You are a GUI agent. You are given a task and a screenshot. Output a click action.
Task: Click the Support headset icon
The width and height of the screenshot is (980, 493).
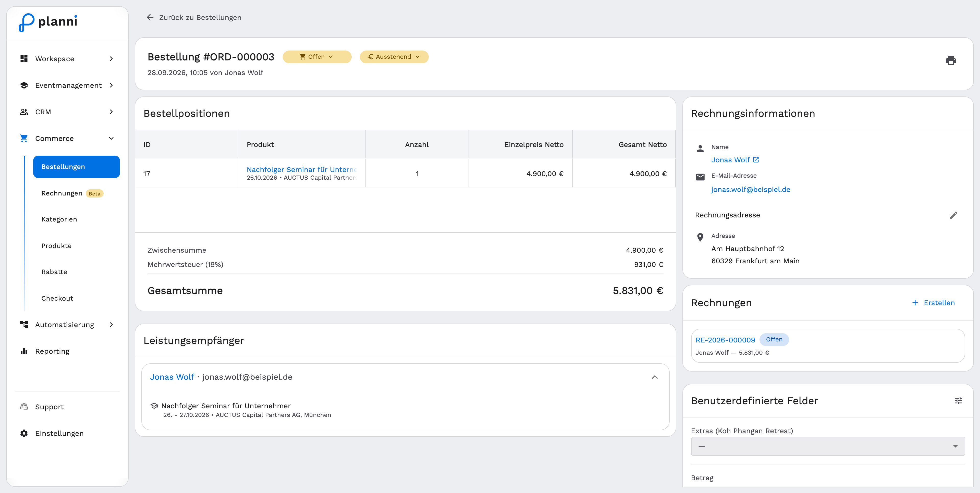24,407
